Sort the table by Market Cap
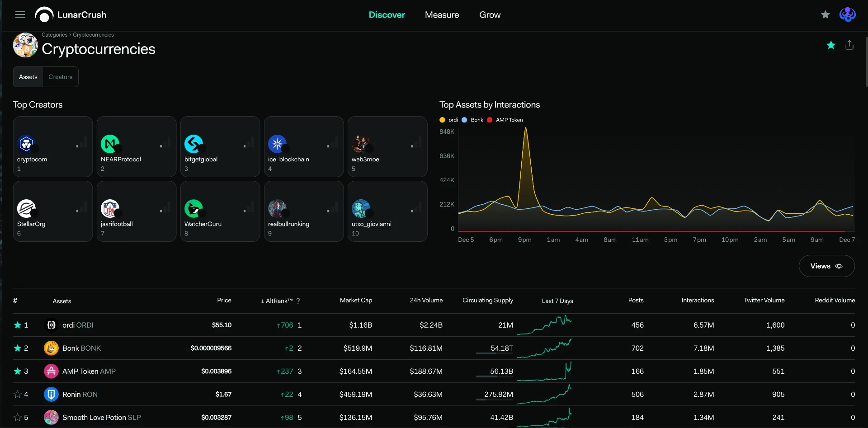 (356, 300)
